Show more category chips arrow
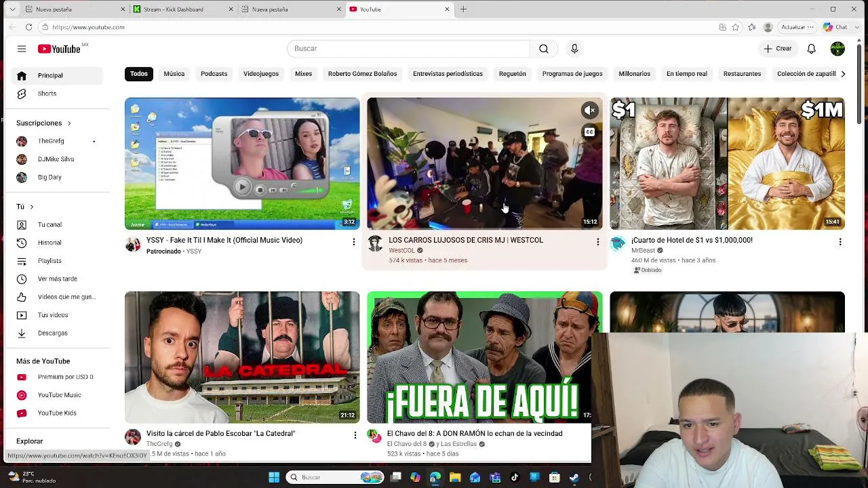 click(843, 74)
